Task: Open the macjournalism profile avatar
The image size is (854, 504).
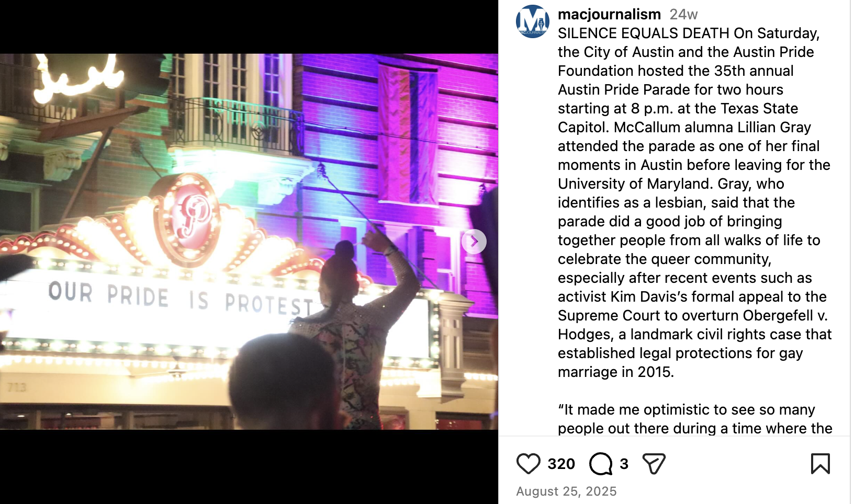Action: tap(532, 21)
